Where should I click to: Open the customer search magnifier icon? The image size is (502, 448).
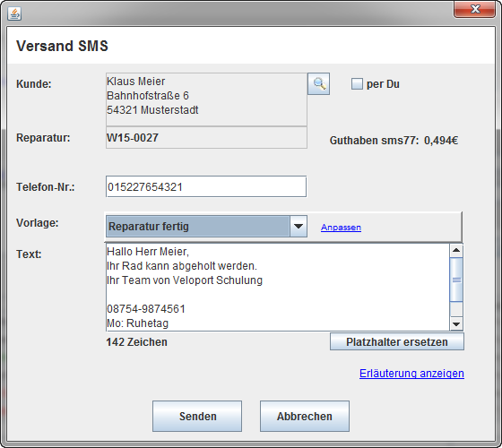point(318,84)
